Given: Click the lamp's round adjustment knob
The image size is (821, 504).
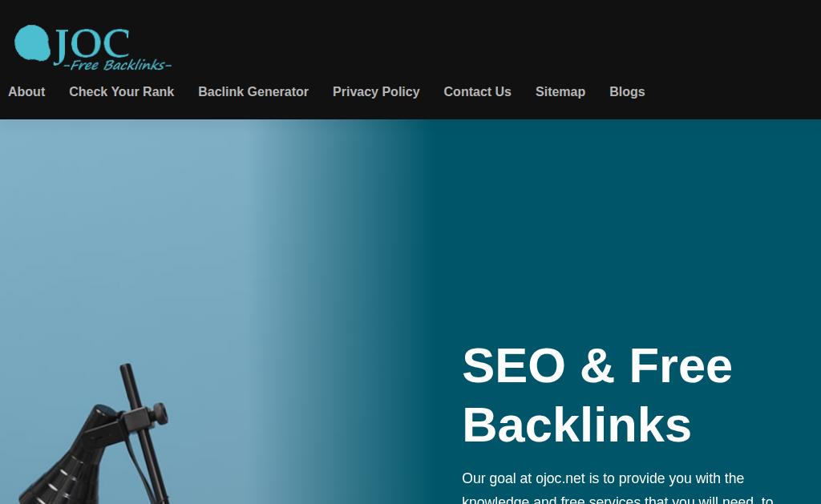Looking at the screenshot, I should point(159,414).
